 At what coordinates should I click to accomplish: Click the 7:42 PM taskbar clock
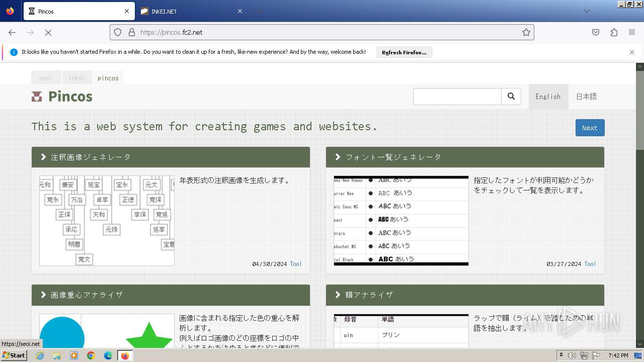point(618,355)
